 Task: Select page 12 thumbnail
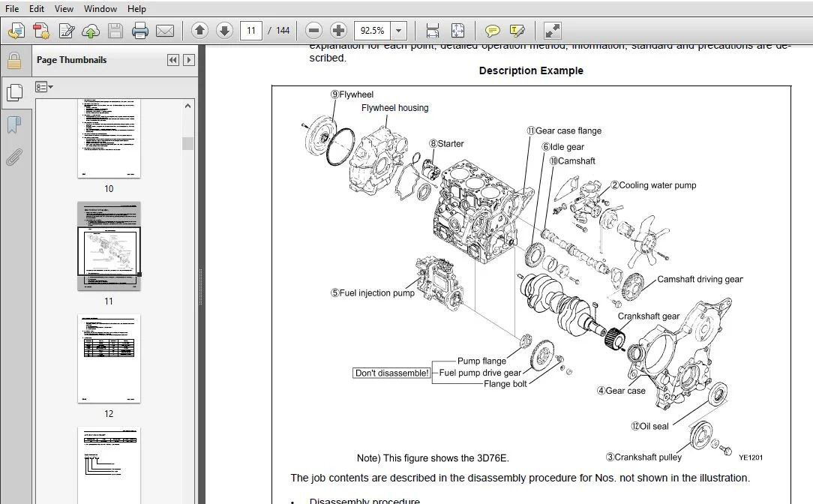109,358
